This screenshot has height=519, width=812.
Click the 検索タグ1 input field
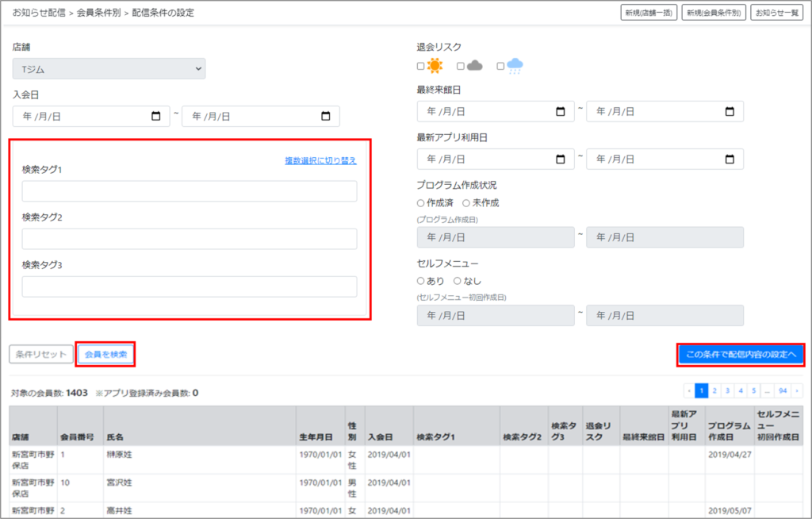click(189, 191)
